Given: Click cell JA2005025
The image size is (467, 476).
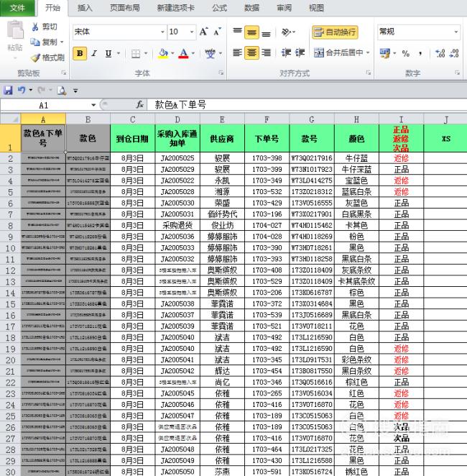Looking at the screenshot, I should coord(177,158).
